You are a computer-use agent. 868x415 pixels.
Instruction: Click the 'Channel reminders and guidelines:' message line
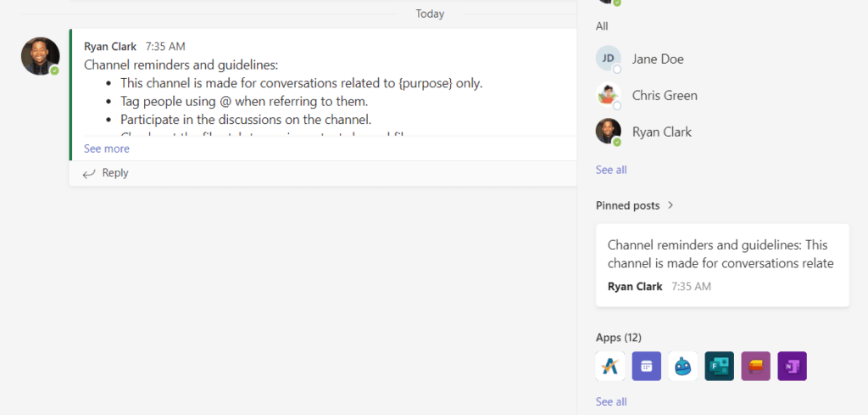click(181, 65)
